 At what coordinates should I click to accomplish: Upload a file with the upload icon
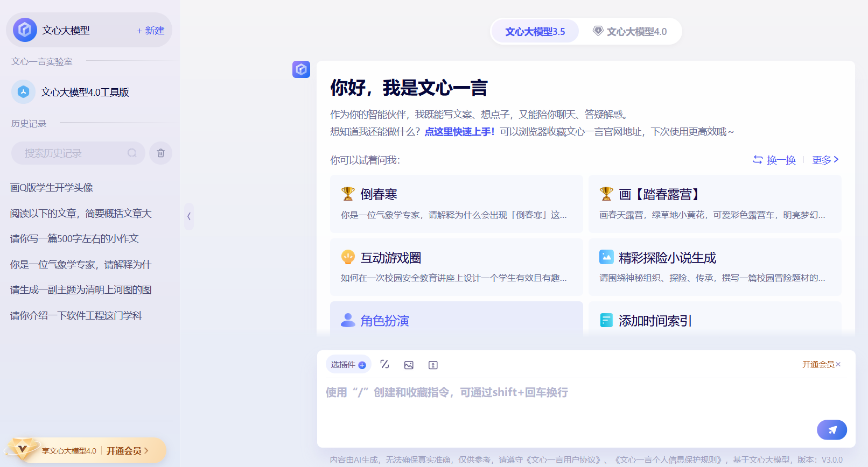tap(433, 365)
